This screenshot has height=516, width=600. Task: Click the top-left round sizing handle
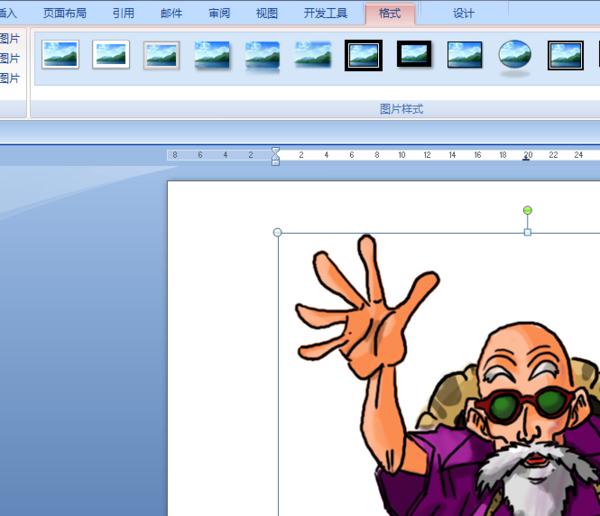tap(277, 232)
